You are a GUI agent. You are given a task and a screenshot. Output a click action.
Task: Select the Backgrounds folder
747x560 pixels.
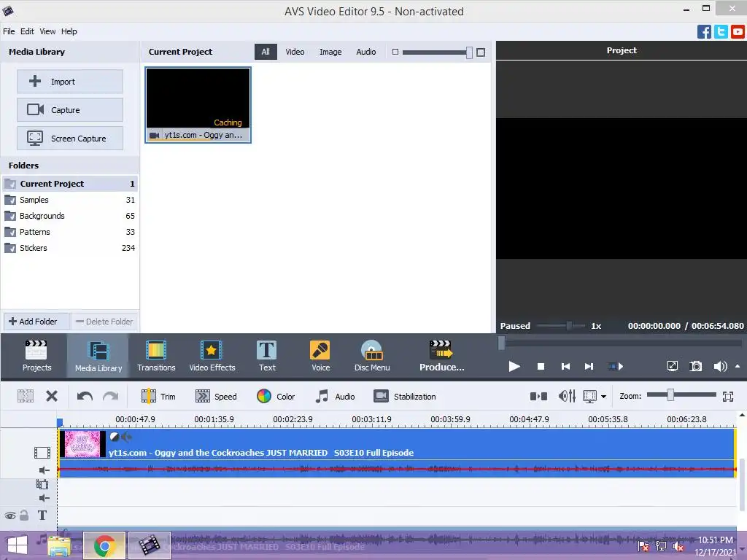(70, 216)
